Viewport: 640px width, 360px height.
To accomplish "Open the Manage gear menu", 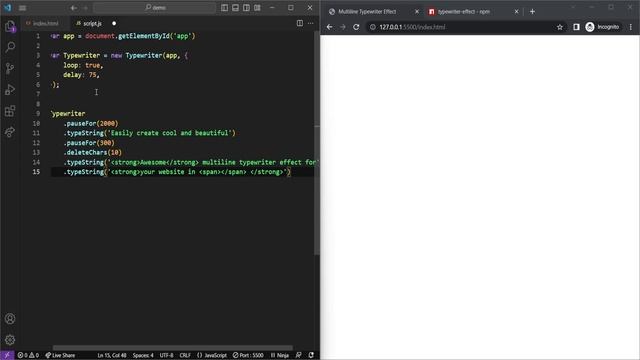I will point(10,340).
